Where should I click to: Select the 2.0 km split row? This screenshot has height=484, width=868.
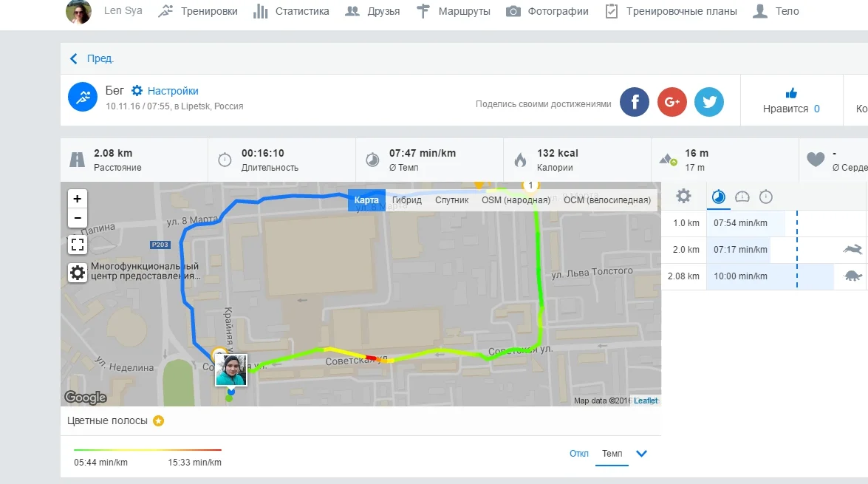point(765,250)
